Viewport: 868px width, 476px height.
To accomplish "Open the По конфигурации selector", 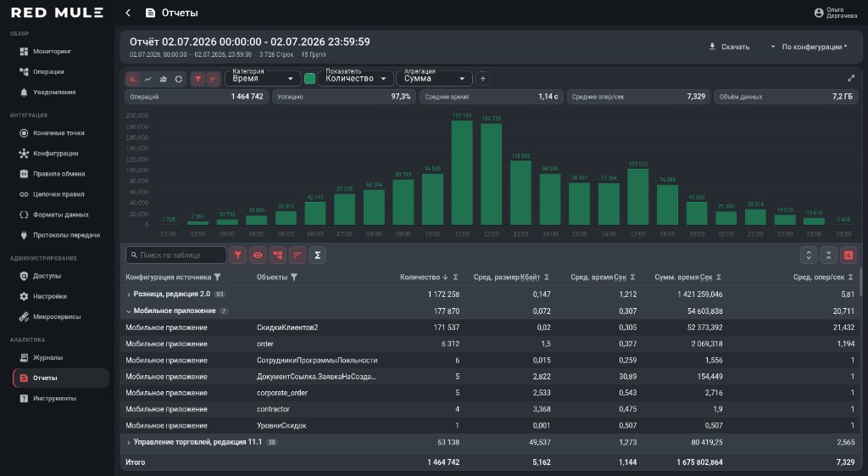I will point(810,47).
